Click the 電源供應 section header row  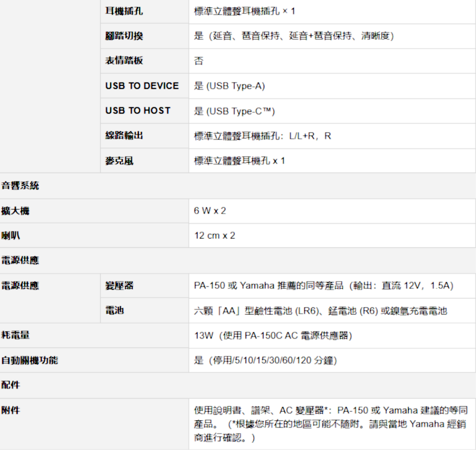point(20,260)
